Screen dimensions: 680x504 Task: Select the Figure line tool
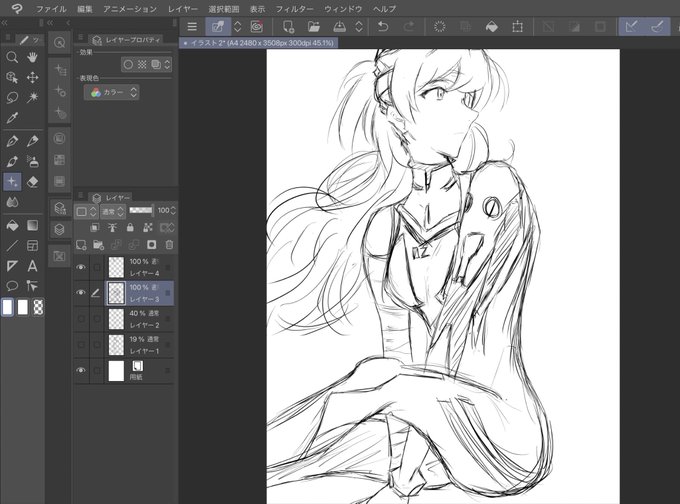pos(12,246)
